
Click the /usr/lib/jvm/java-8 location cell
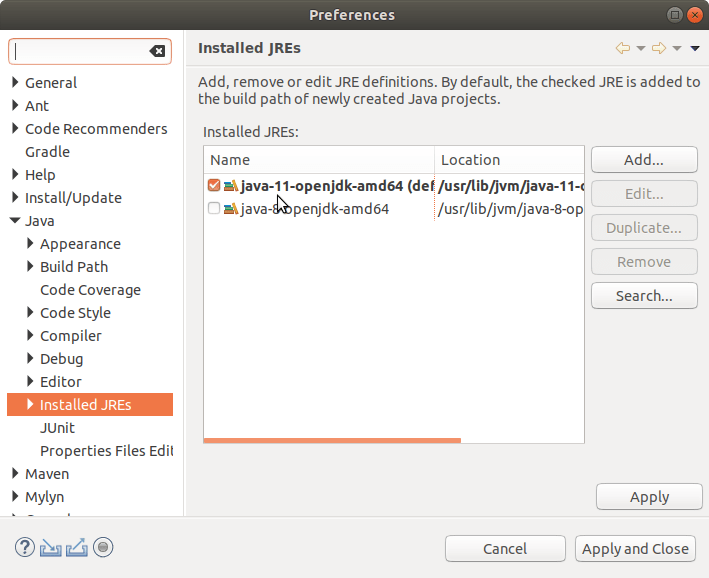510,209
